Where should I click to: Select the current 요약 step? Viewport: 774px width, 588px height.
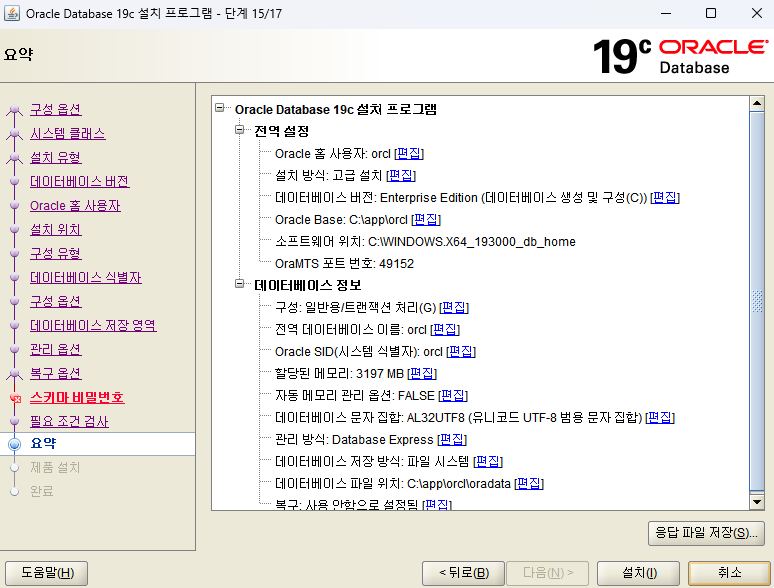pos(43,443)
